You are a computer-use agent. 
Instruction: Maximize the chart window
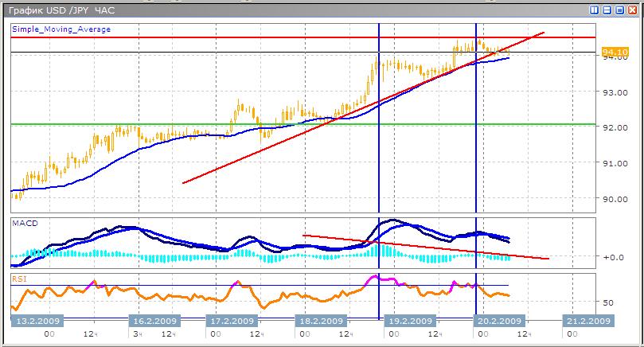(x=619, y=10)
